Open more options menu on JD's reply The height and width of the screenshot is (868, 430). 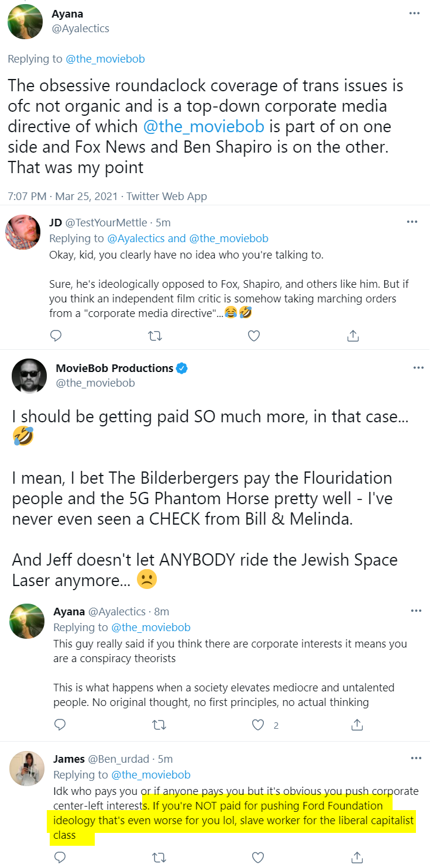(x=412, y=222)
